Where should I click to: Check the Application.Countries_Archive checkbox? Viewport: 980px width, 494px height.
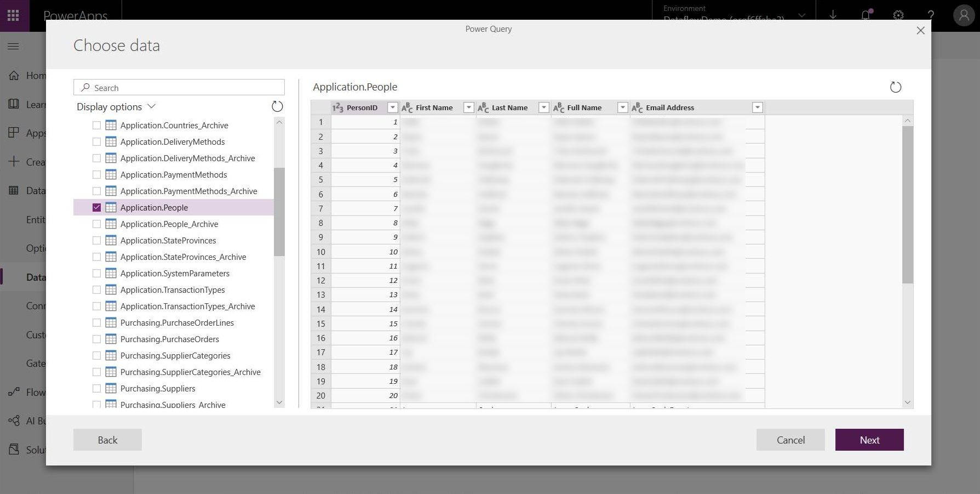pos(96,125)
